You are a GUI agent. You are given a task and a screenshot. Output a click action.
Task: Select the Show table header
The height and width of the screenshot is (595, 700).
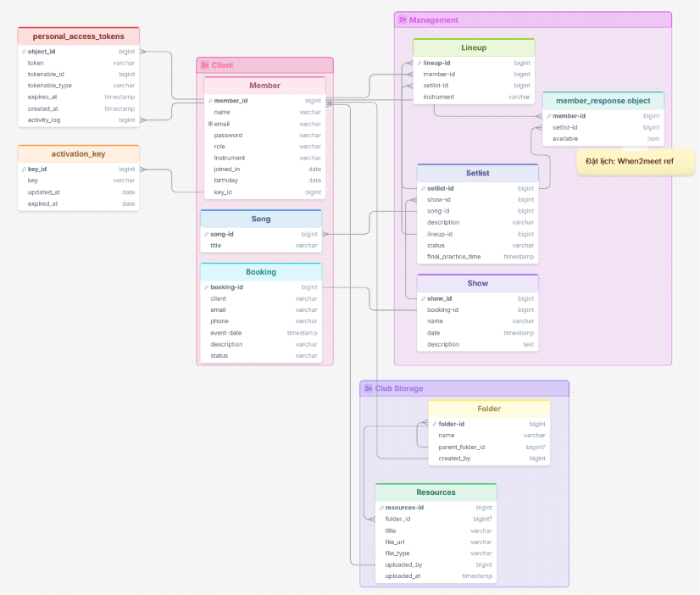coord(478,283)
